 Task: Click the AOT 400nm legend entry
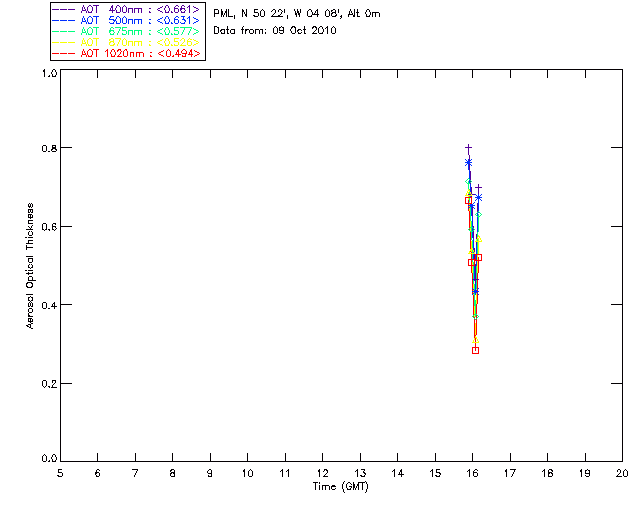click(x=127, y=9)
